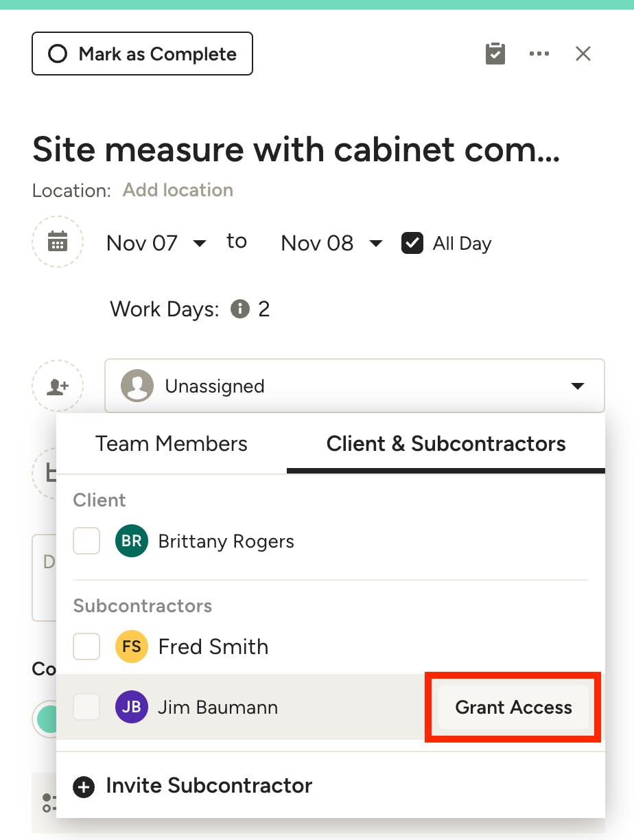Click the add assignee person icon
The image size is (634, 840).
(x=58, y=386)
